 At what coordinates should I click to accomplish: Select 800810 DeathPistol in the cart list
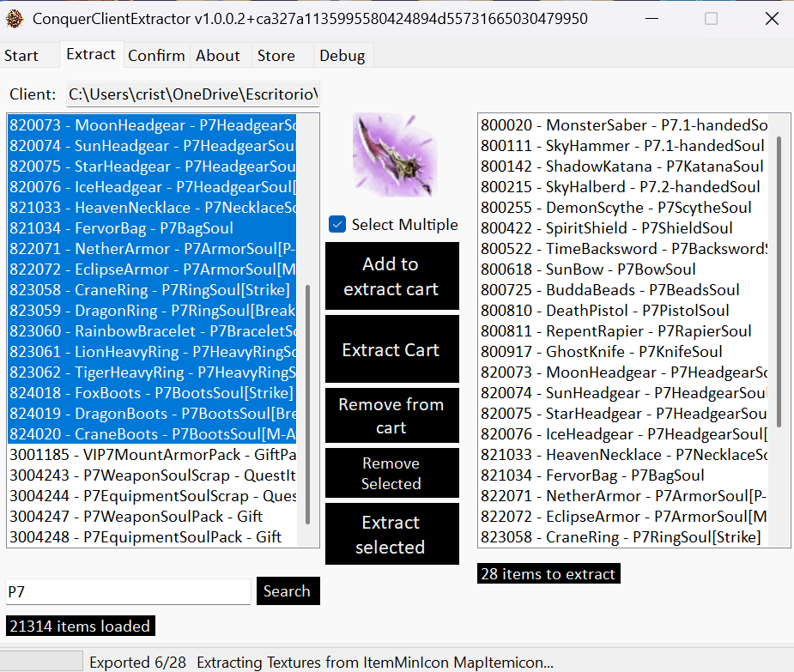click(x=623, y=311)
